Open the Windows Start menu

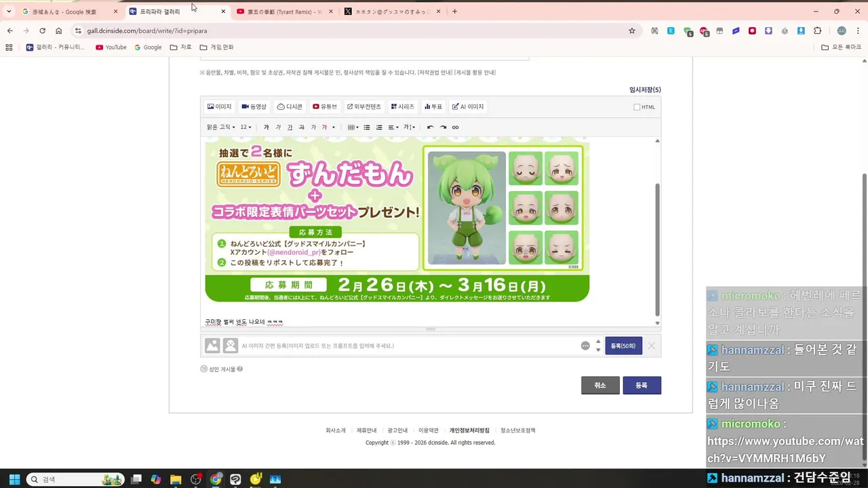coord(14,479)
